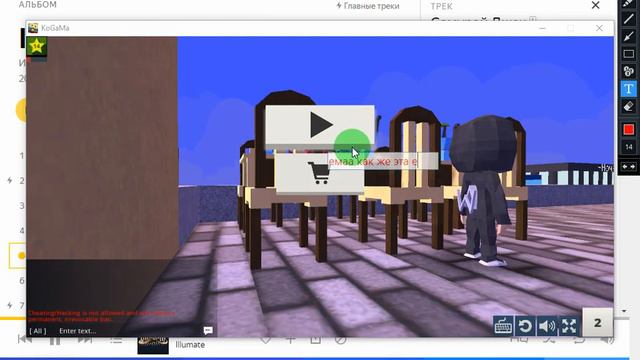Select the rectangle drawing tool

628,54
